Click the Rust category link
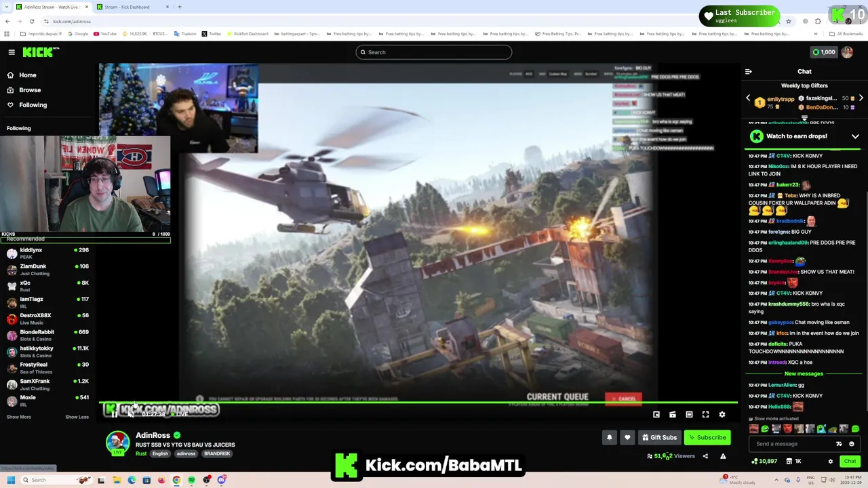 tap(141, 454)
